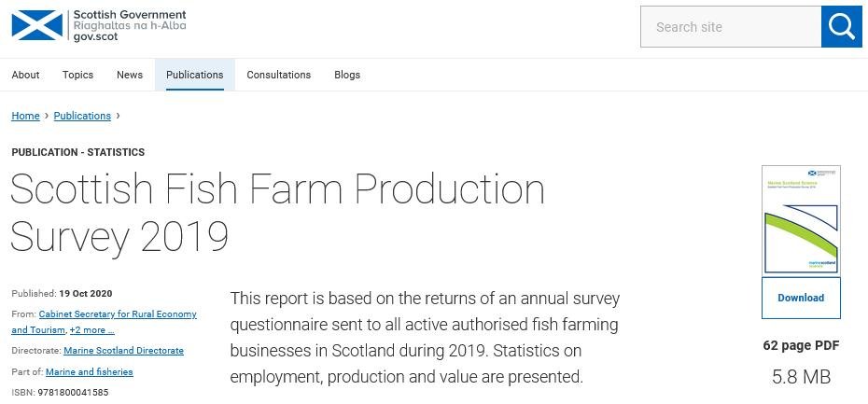Viewport: 868px width, 404px height.
Task: Go to the Topics section
Action: 77,75
